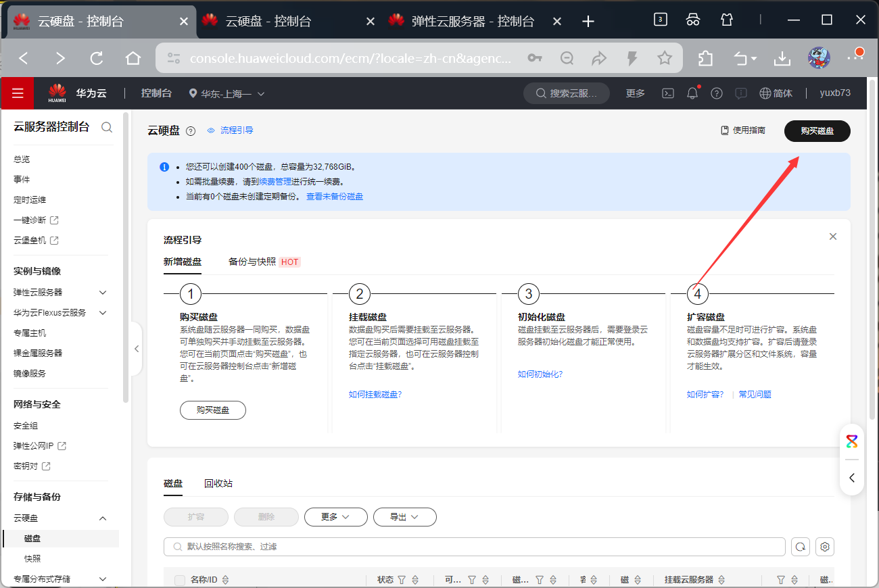Refresh the disk list
Image resolution: width=879 pixels, height=588 pixels.
[x=801, y=547]
